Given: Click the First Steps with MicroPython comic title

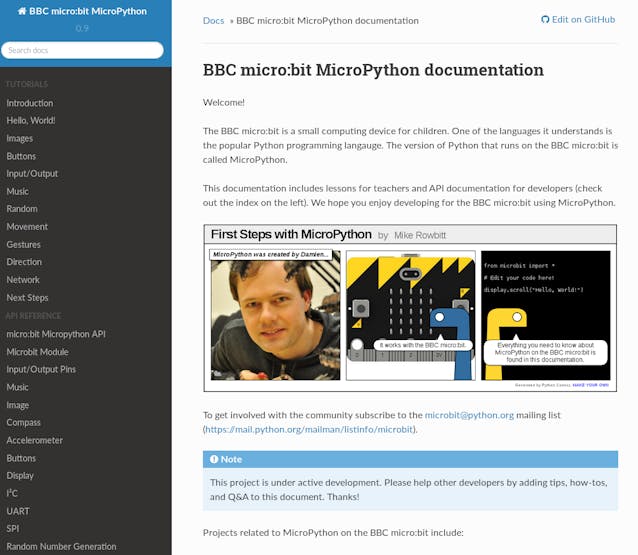Looking at the screenshot, I should coord(291,234).
